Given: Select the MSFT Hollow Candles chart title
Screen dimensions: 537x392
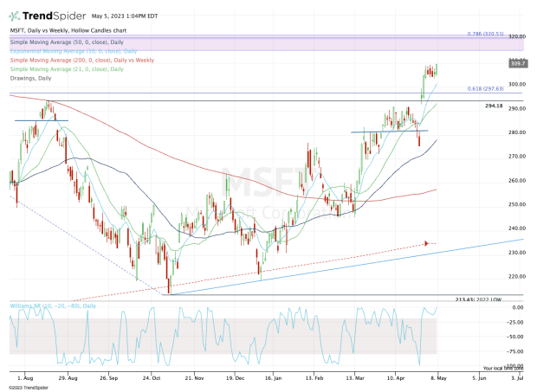Looking at the screenshot, I should [x=68, y=30].
